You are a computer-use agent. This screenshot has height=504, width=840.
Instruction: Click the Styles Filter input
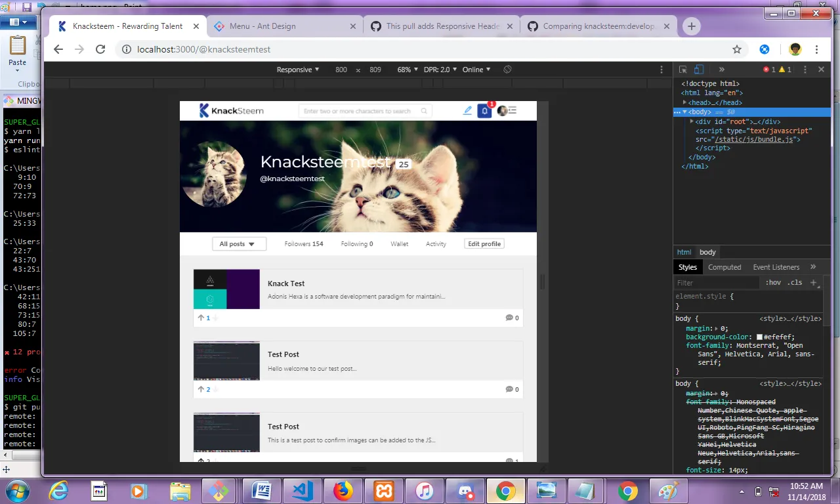click(x=717, y=283)
